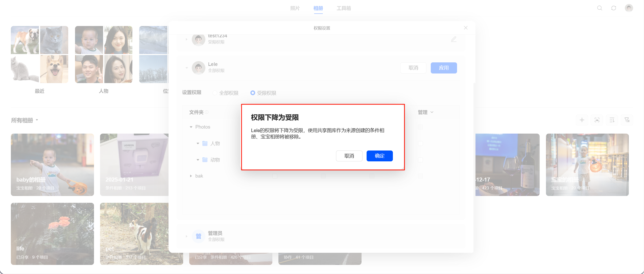Click the search magnifier icon

[600, 8]
